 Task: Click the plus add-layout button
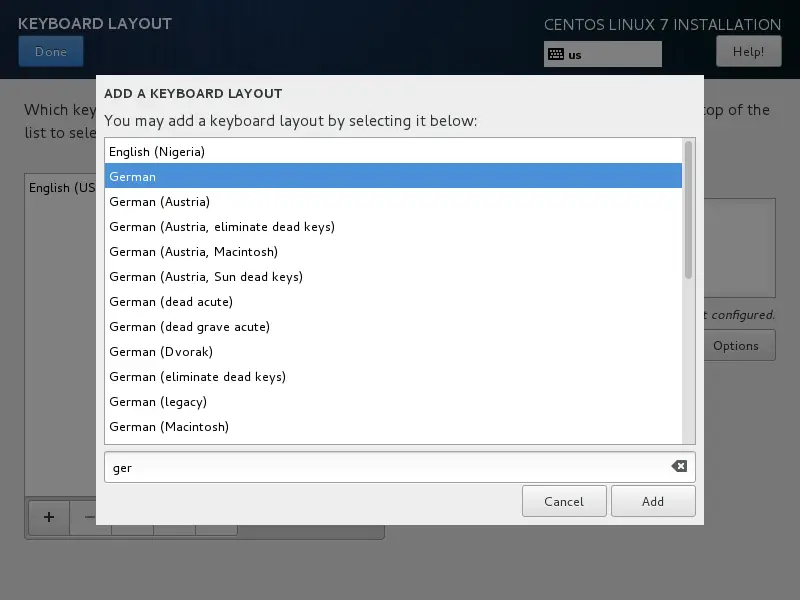(x=49, y=517)
